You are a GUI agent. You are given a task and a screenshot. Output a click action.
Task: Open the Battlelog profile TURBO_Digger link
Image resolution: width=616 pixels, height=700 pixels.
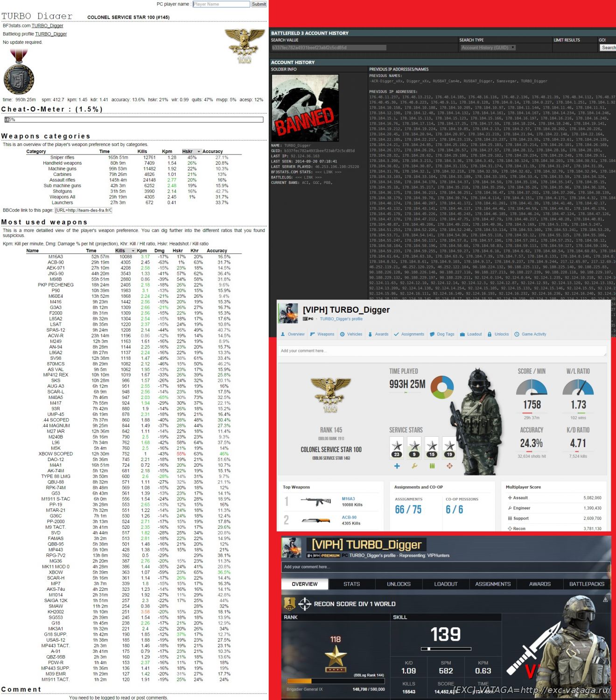click(x=51, y=34)
